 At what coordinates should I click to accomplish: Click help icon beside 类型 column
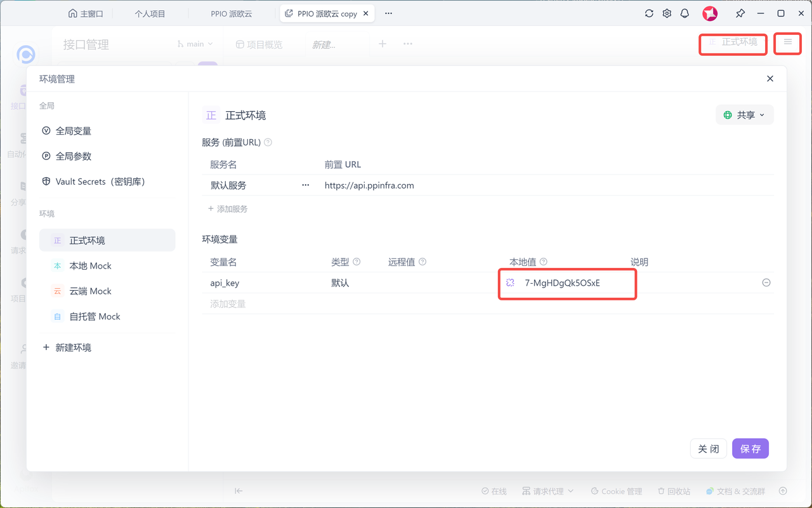[x=357, y=262]
